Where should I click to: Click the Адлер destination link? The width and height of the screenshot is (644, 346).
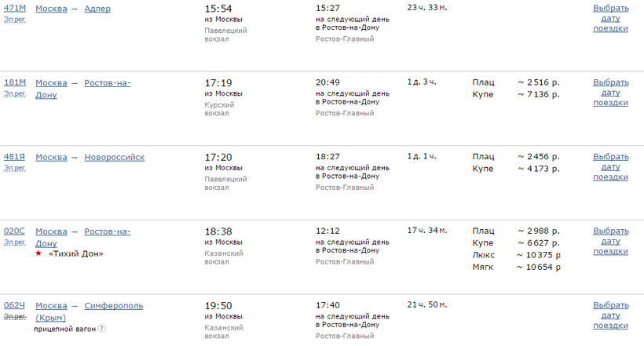pyautogui.click(x=97, y=9)
